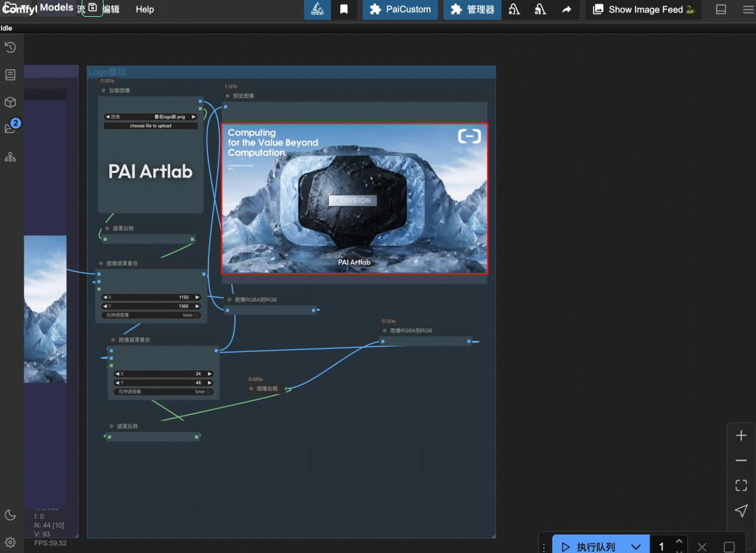The height and width of the screenshot is (553, 756).
Task: Collapse the 预览图像 node via its title dot
Action: [x=227, y=96]
